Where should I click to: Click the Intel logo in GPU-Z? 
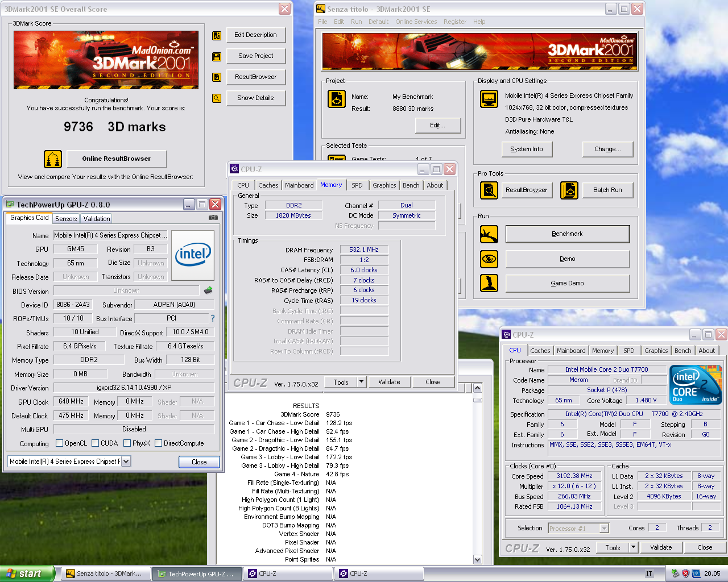pos(193,255)
